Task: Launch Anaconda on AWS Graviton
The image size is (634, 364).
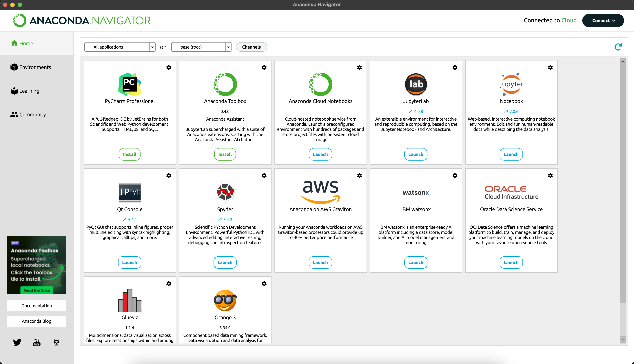Action: tap(320, 262)
